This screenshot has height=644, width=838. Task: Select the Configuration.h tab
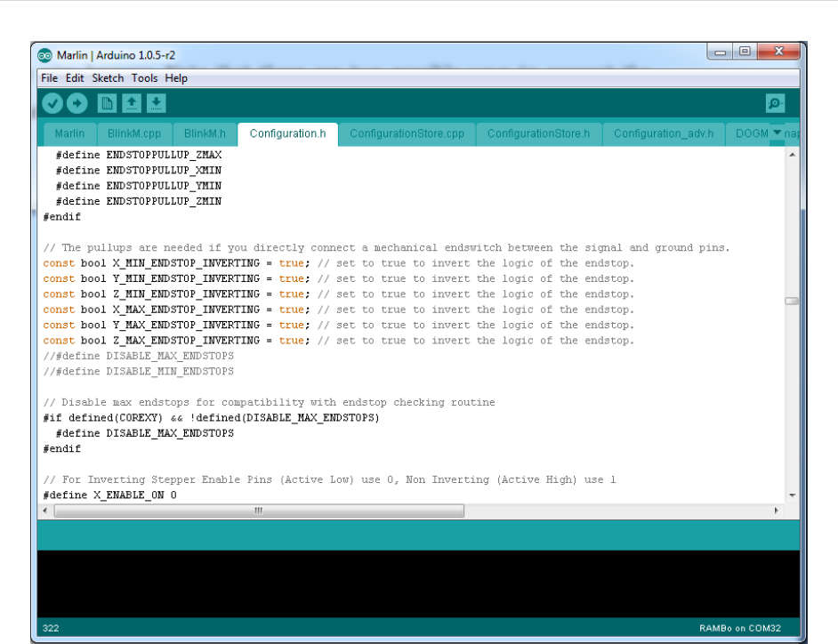287,133
